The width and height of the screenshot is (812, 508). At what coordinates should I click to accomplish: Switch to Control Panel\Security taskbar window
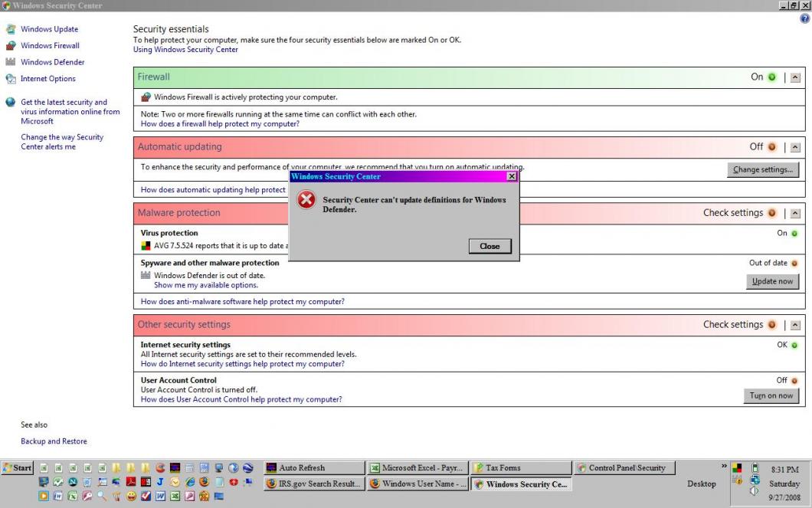(625, 467)
